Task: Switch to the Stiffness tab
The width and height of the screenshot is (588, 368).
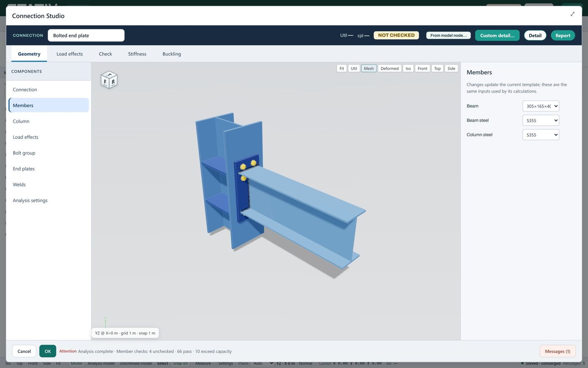Action: click(x=137, y=54)
